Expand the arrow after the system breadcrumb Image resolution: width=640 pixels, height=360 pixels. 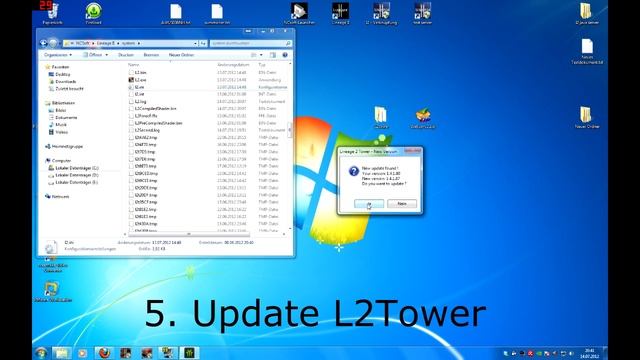coord(139,43)
